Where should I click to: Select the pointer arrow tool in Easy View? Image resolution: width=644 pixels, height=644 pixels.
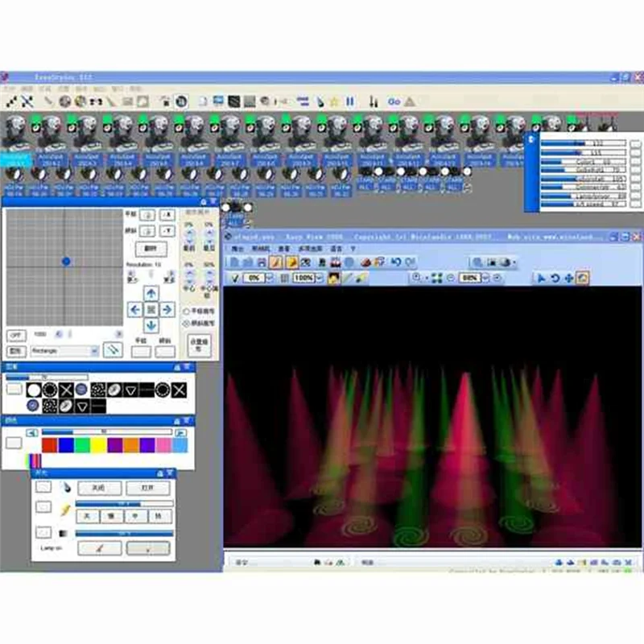coord(542,278)
